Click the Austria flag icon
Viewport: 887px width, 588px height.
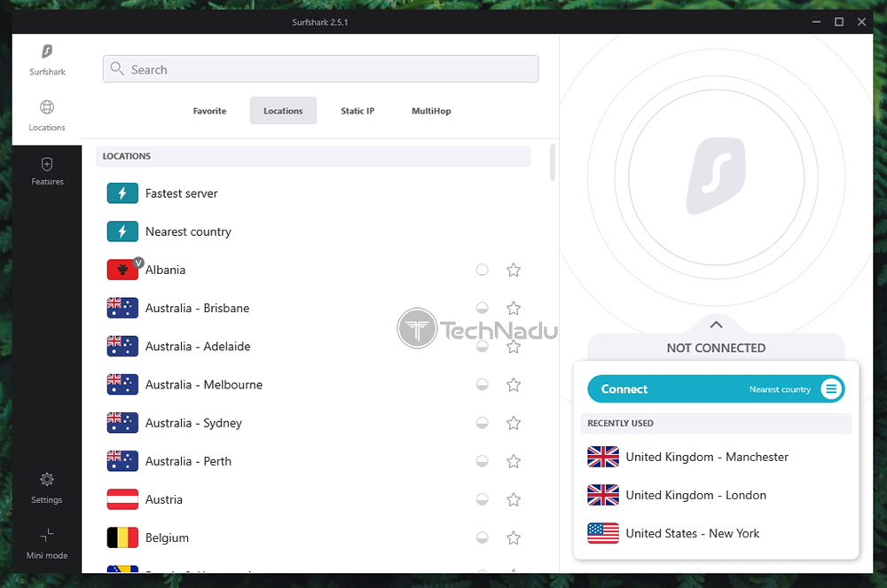click(122, 499)
